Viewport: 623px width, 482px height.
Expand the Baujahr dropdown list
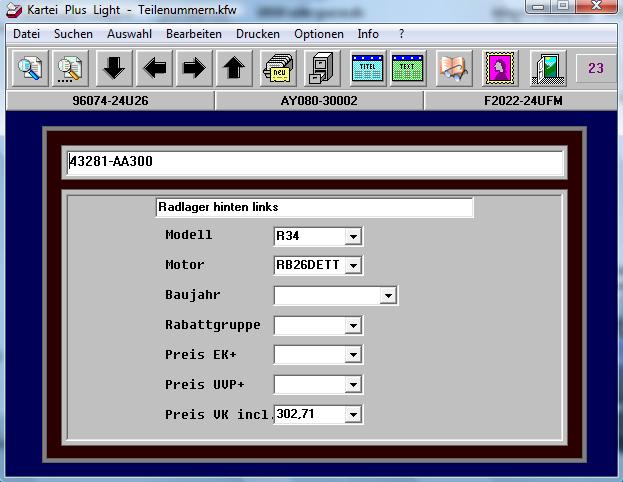click(x=388, y=296)
